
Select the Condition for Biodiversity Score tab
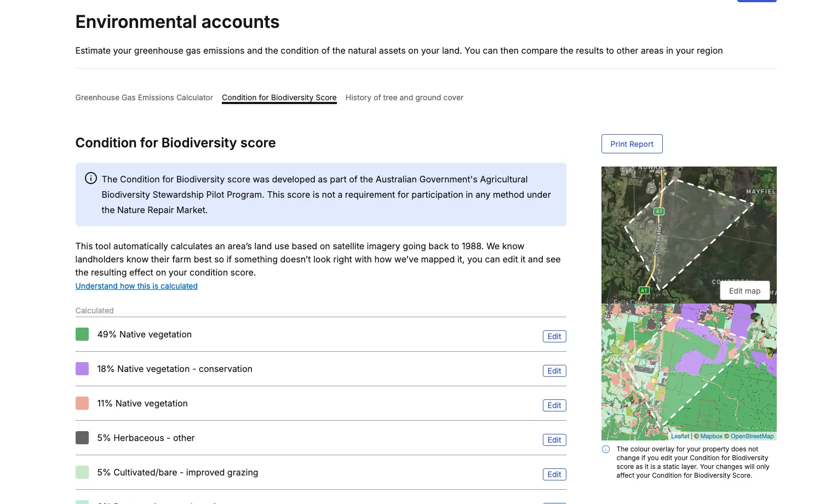279,98
